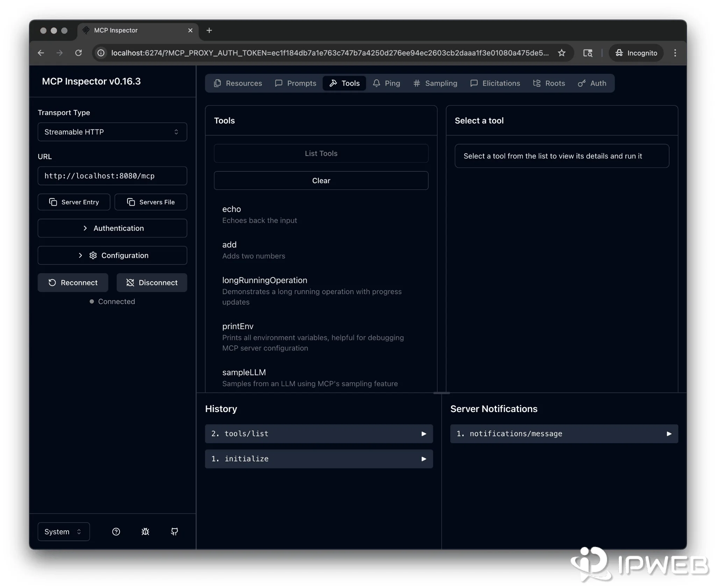The height and width of the screenshot is (588, 716).
Task: Expand the notifications/message entry
Action: click(564, 434)
